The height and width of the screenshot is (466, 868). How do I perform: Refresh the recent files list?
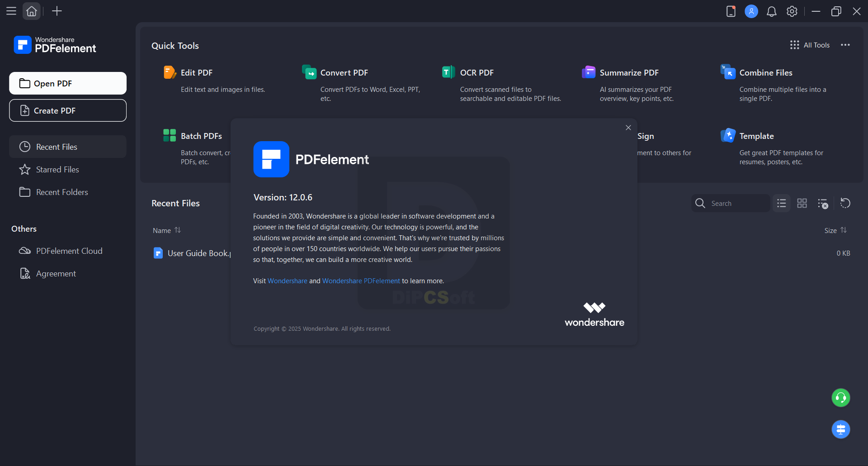coord(845,203)
